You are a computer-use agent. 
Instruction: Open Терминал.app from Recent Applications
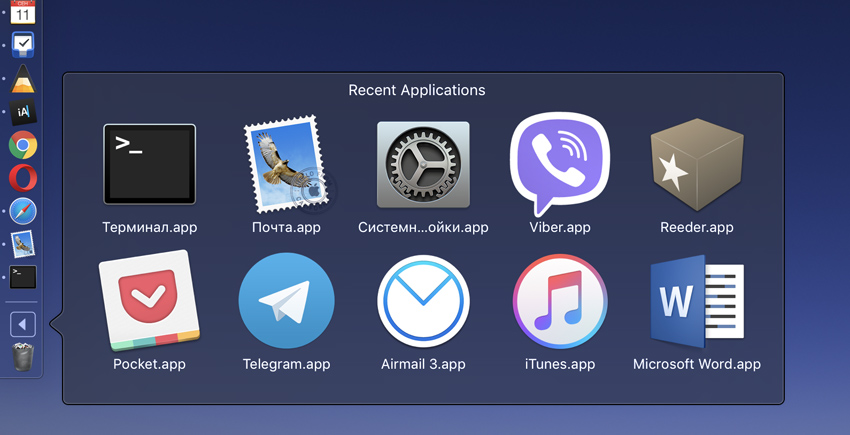coord(150,164)
